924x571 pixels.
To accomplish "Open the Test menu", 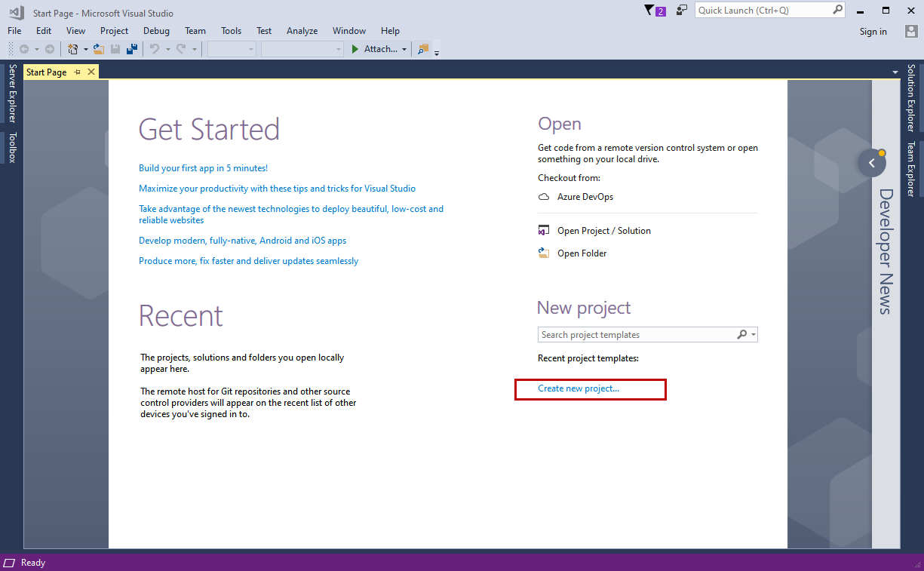I will tap(264, 31).
